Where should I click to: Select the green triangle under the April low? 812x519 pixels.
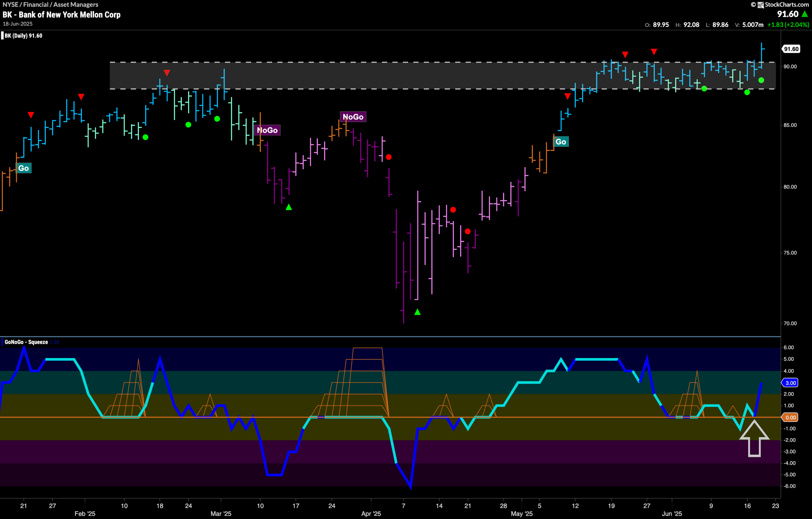click(x=417, y=312)
